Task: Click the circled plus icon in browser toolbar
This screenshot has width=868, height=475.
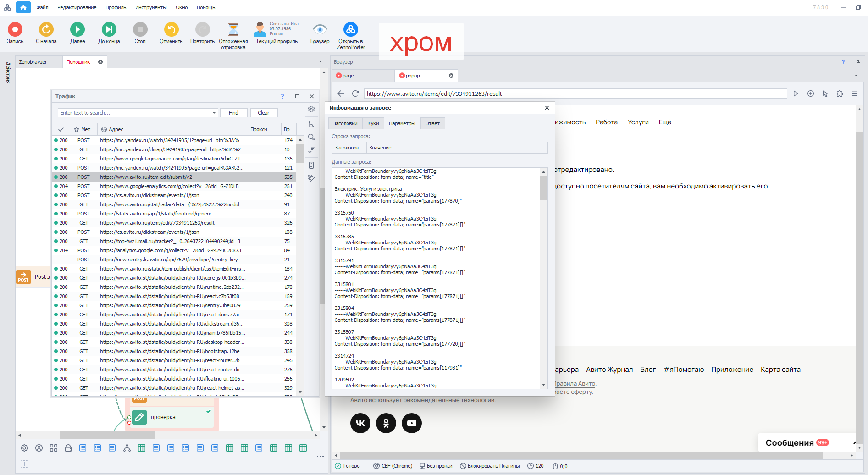Action: click(811, 94)
